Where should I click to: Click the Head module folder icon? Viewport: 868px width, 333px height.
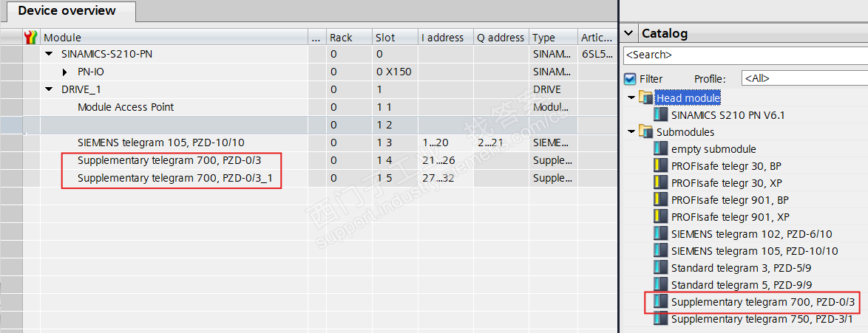(645, 98)
